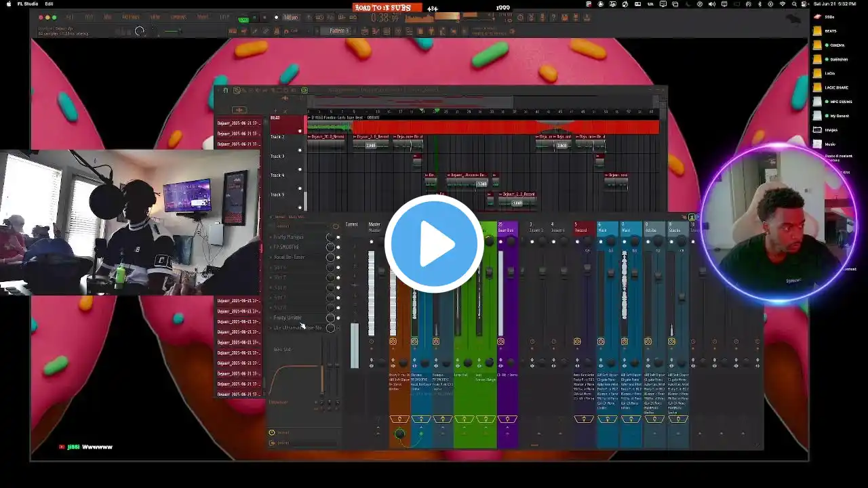Click the tempo field showing 140
The height and width of the screenshot is (488, 868).
[290, 18]
